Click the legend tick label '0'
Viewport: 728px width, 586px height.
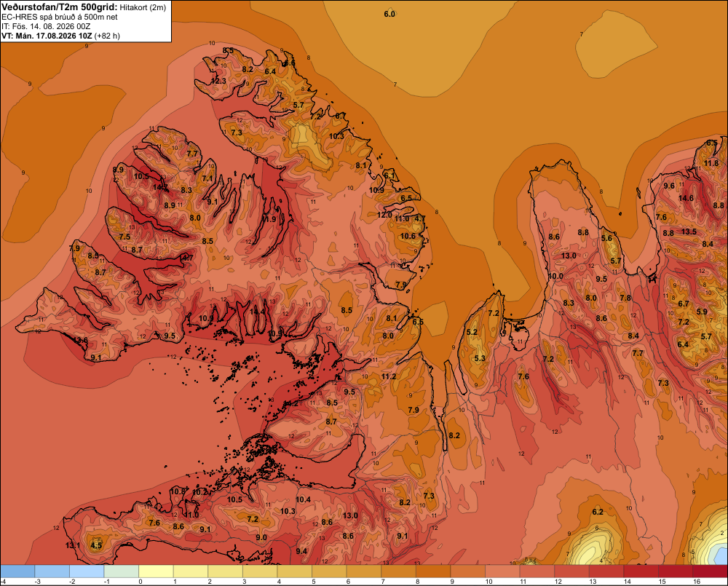click(141, 582)
